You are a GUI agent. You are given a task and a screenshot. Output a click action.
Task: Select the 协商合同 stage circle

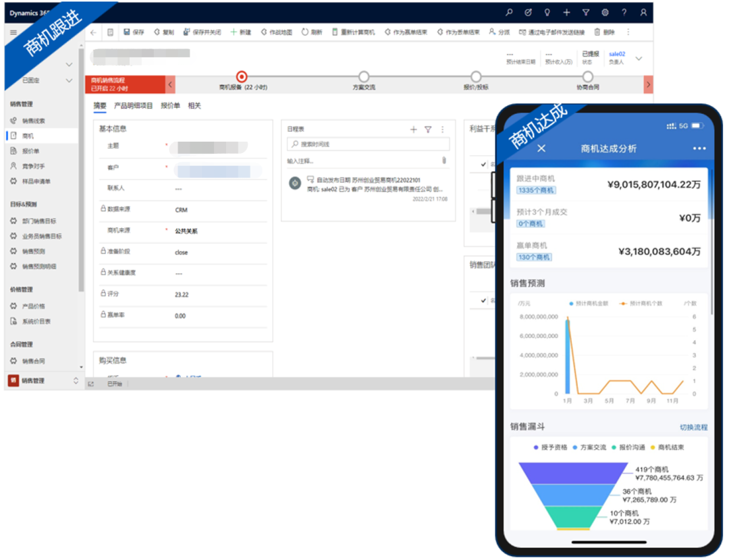coord(588,76)
